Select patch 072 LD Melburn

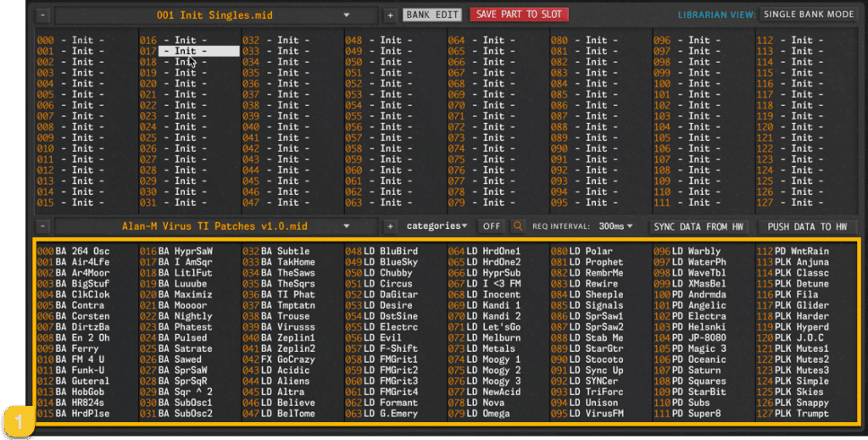click(484, 337)
